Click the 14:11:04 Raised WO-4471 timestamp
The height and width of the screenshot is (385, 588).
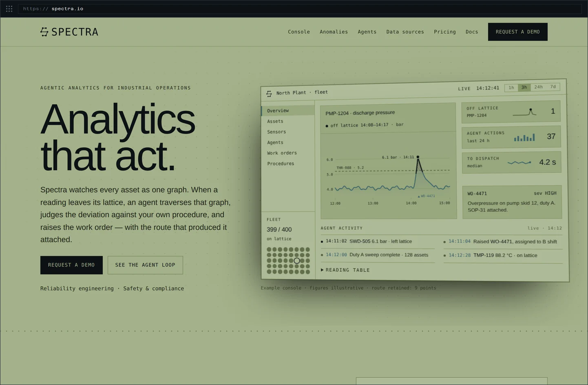(459, 241)
